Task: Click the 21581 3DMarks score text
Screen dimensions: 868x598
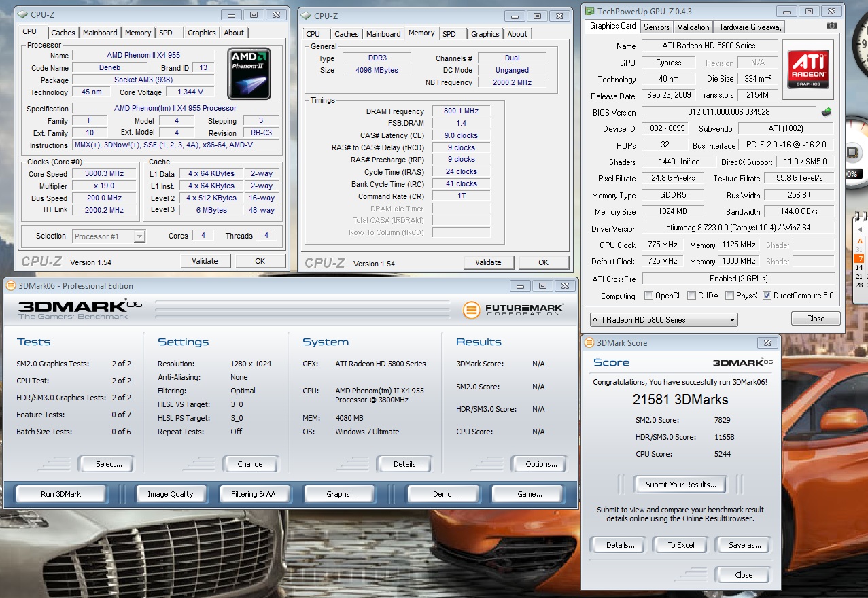Action: pyautogui.click(x=680, y=400)
